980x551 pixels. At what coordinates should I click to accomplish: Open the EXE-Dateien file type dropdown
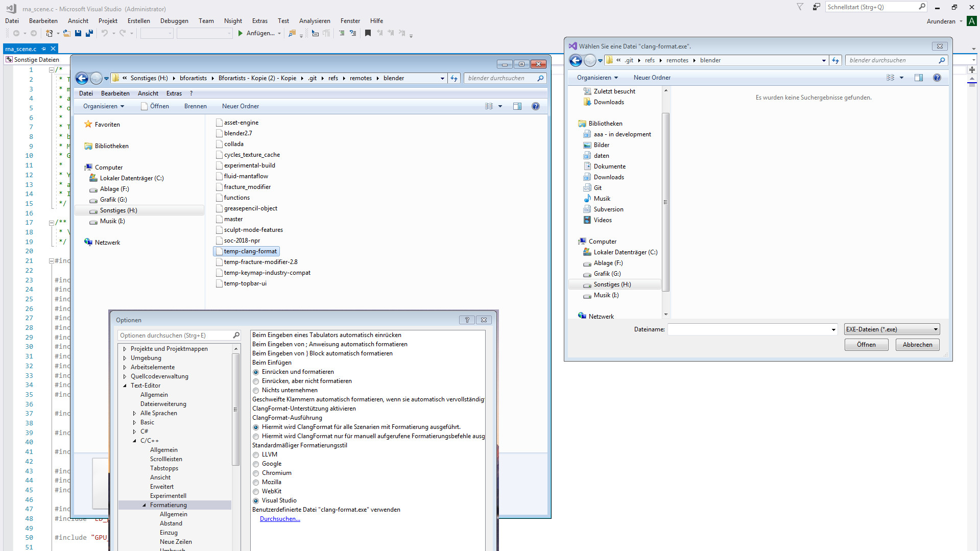click(891, 329)
